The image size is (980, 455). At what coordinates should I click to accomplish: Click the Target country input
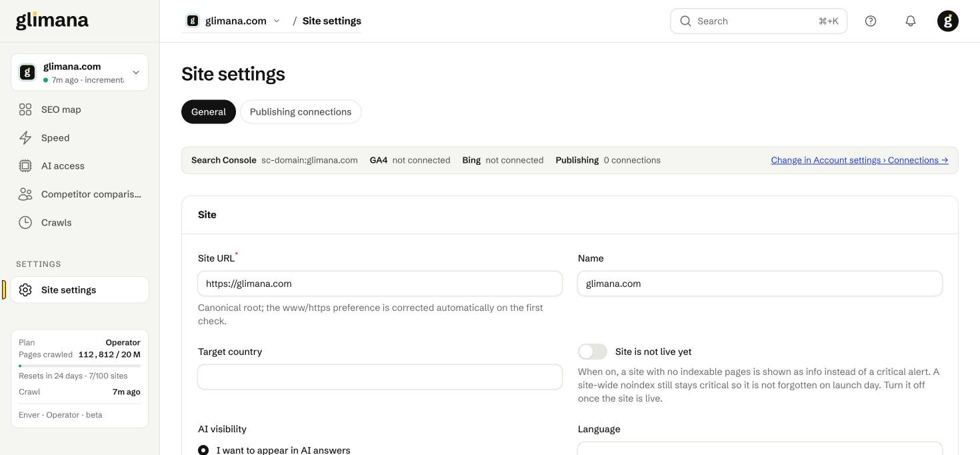tap(380, 377)
